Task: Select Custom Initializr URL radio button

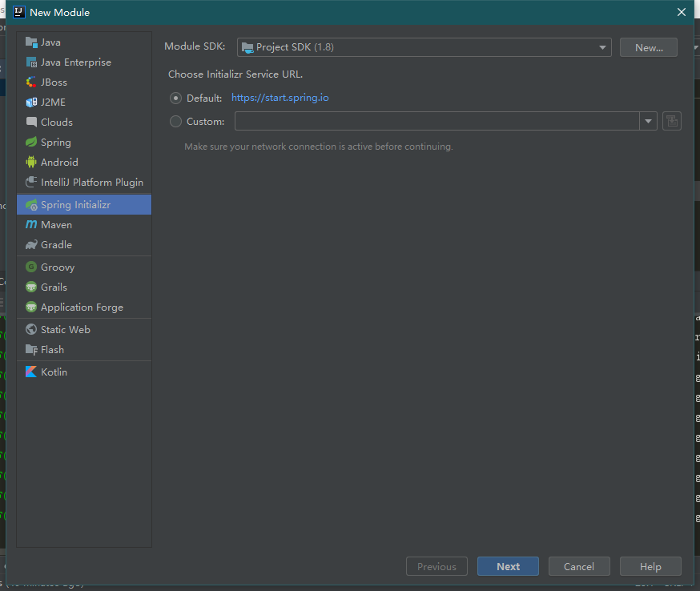Action: click(175, 122)
